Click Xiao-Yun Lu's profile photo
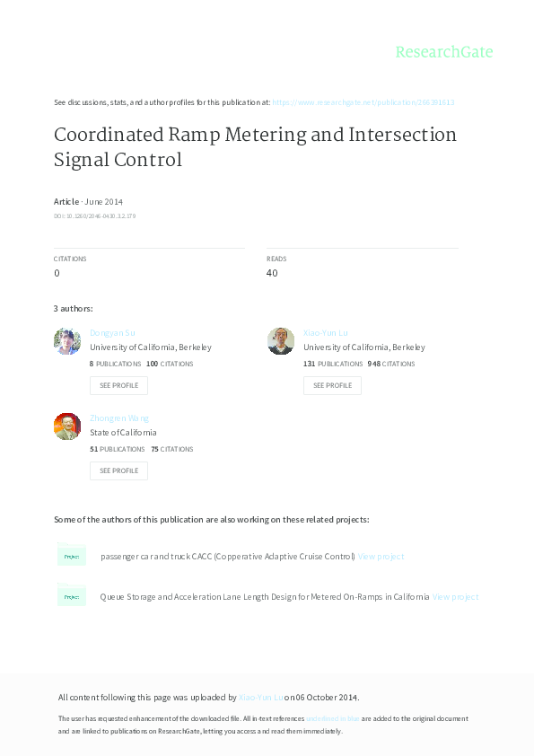Screen dimensions: 534x756 tap(281, 341)
